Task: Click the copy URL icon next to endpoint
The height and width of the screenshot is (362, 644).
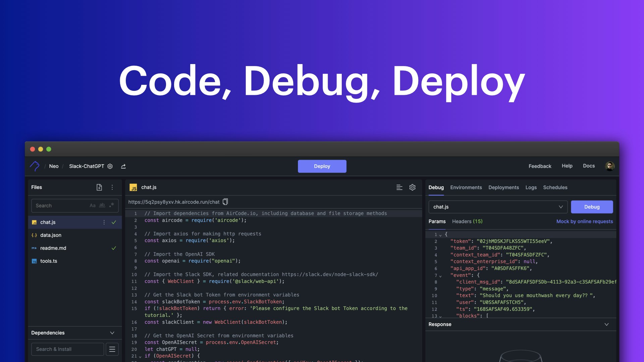Action: click(226, 202)
